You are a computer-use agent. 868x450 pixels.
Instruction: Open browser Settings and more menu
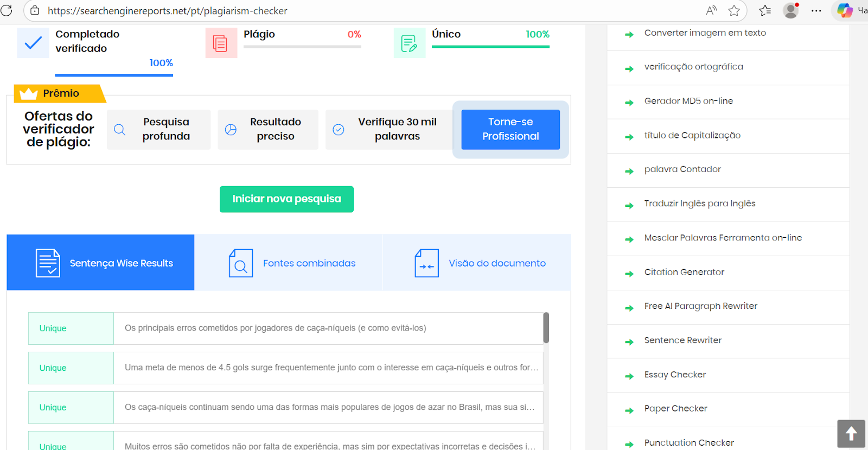pos(816,10)
